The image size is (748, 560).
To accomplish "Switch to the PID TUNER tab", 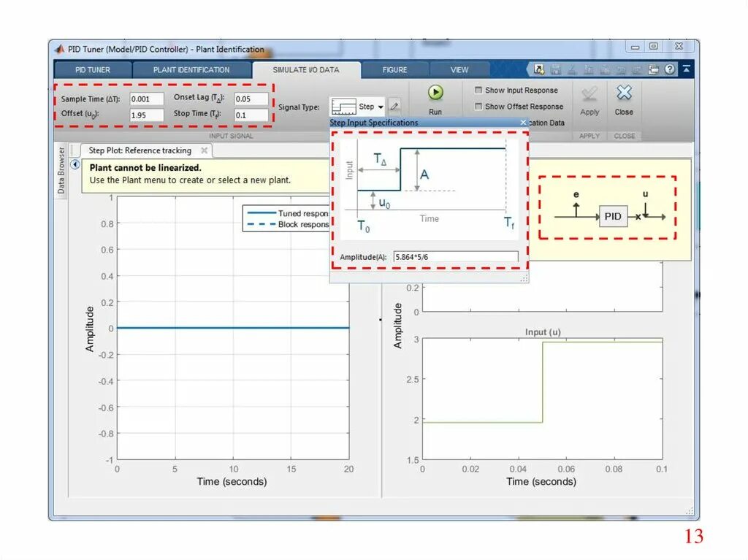I will (93, 69).
